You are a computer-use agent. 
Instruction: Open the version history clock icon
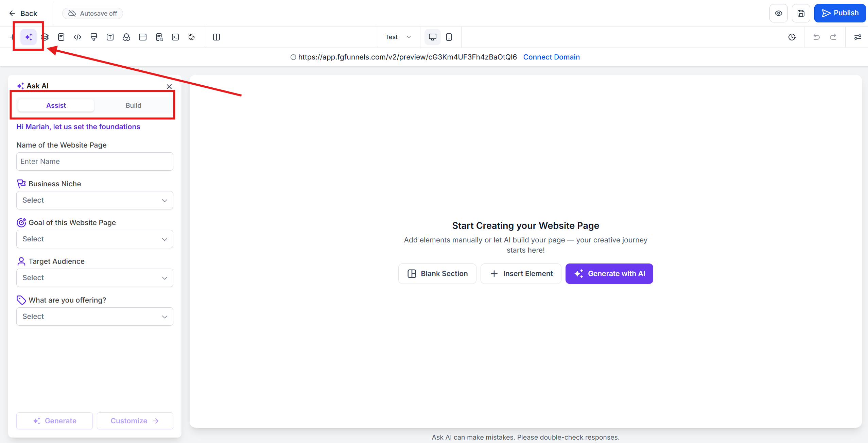(x=792, y=37)
